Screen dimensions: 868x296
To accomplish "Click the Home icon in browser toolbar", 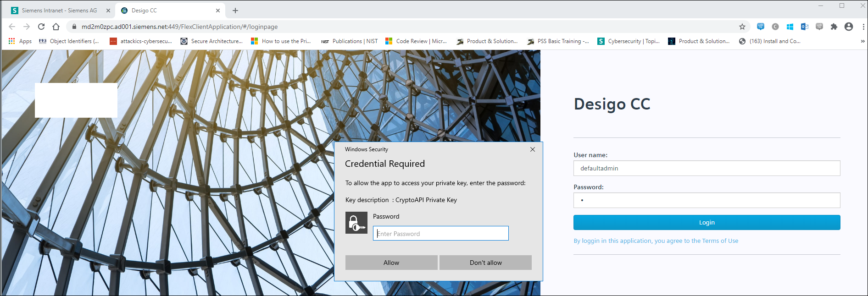I will tap(56, 27).
